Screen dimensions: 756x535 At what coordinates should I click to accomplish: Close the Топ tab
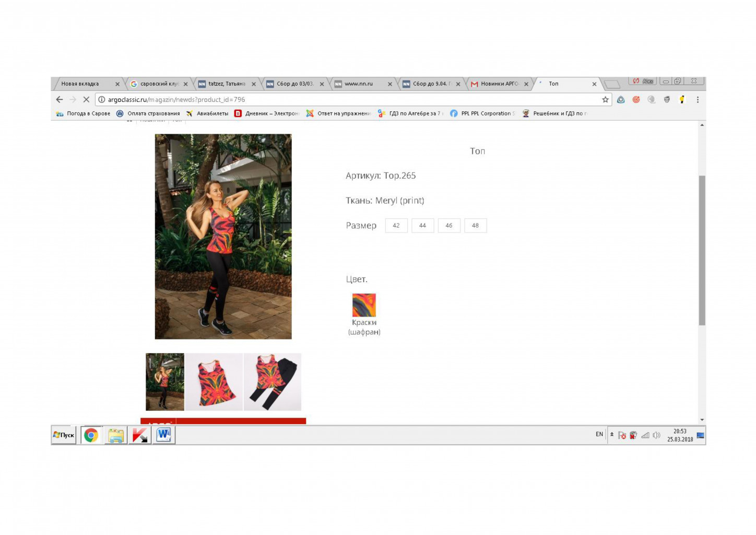(594, 84)
